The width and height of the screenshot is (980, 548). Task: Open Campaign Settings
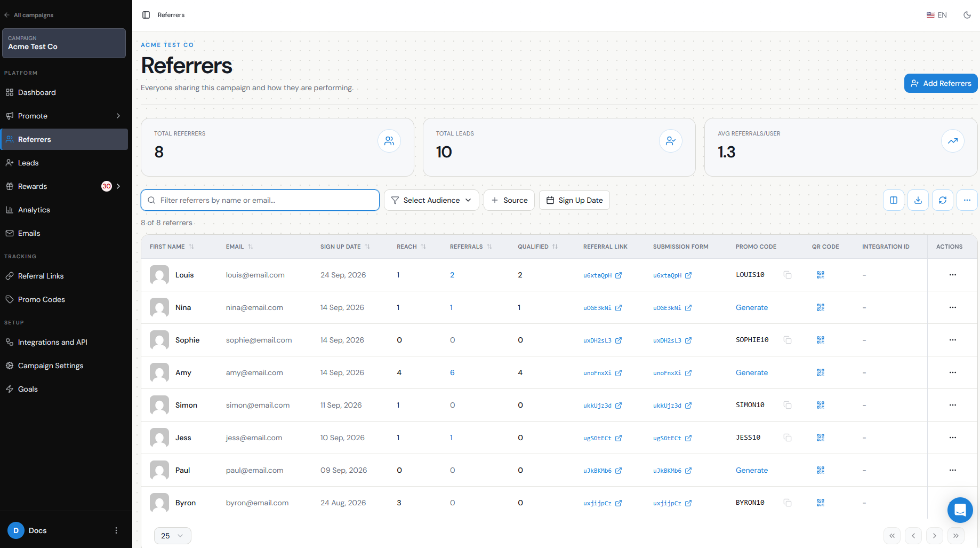(64, 366)
